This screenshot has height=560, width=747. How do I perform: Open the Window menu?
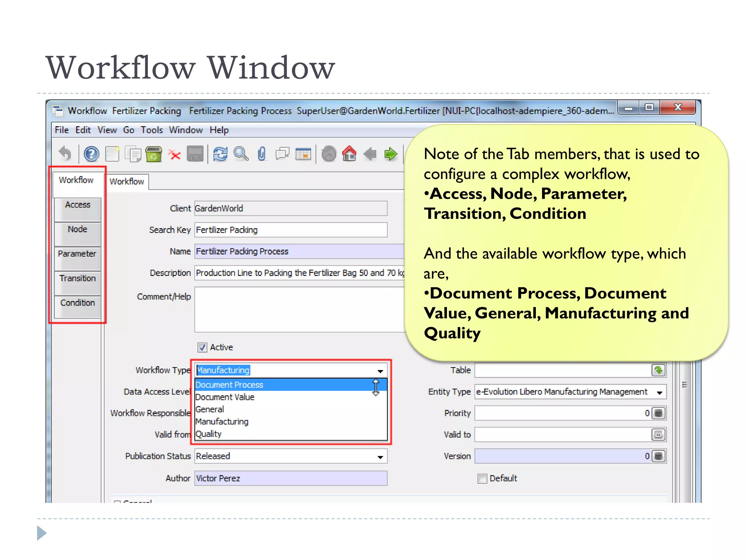coord(186,130)
